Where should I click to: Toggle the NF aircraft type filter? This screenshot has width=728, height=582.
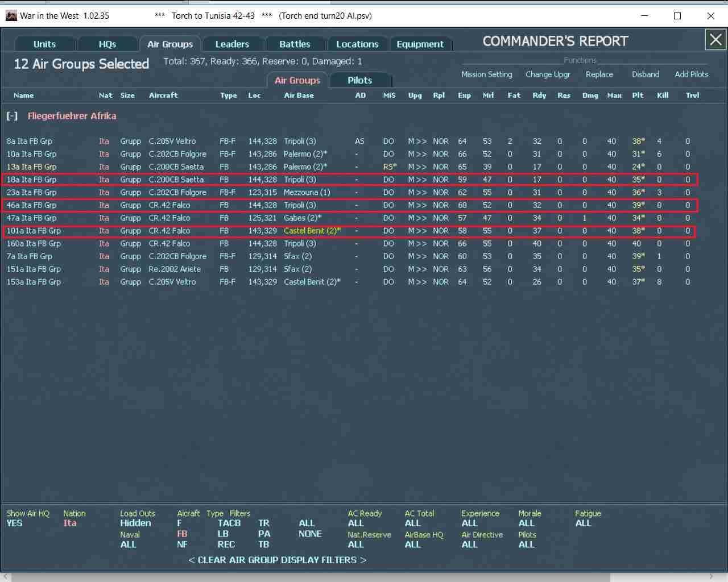(x=182, y=544)
